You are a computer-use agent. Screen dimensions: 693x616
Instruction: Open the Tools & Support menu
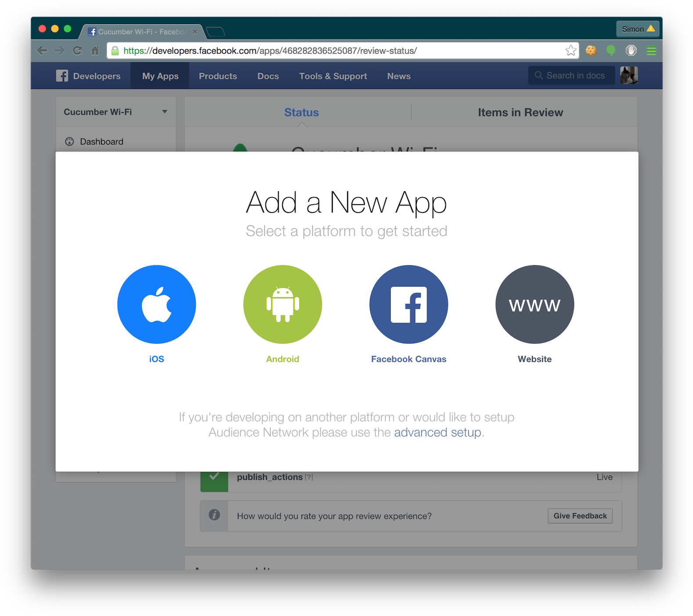(x=333, y=76)
